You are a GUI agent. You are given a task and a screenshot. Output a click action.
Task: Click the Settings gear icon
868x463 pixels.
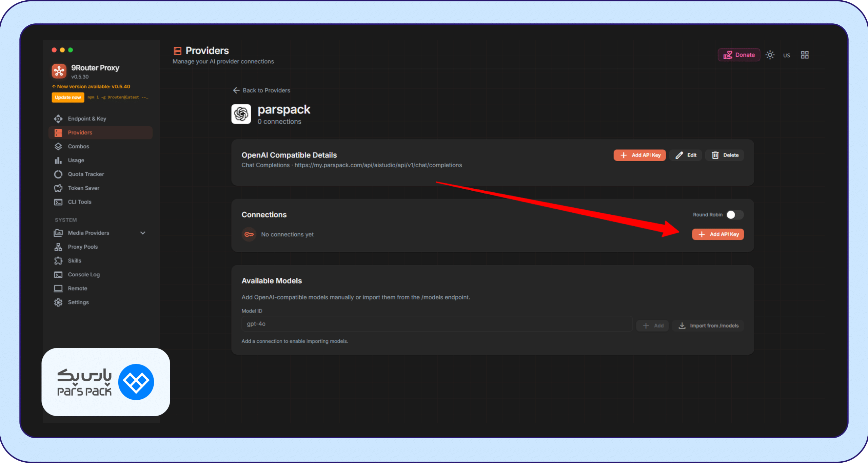click(x=58, y=302)
